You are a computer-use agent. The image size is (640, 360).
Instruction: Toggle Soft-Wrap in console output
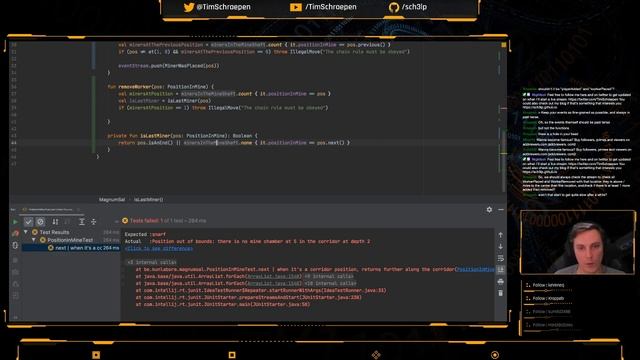[501, 258]
